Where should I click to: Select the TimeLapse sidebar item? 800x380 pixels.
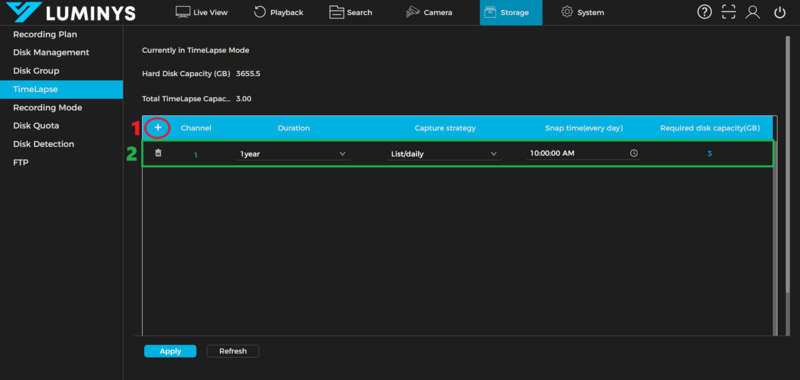tap(61, 89)
